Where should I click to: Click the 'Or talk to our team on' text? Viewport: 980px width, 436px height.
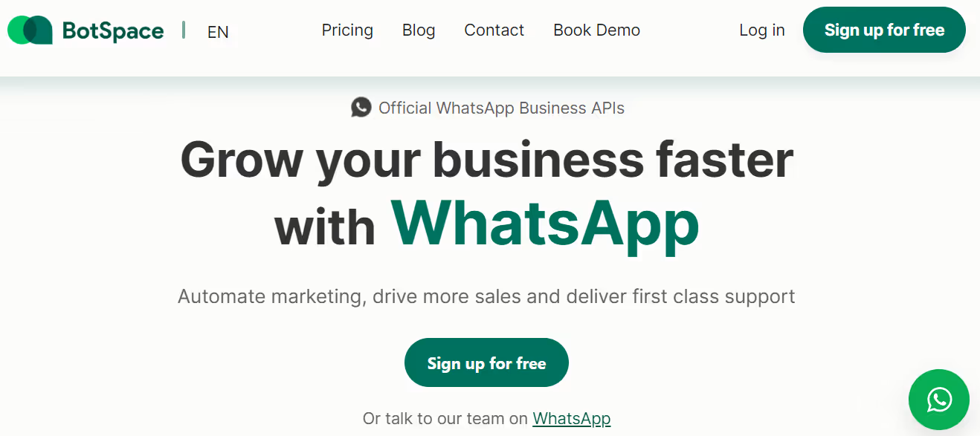click(445, 418)
